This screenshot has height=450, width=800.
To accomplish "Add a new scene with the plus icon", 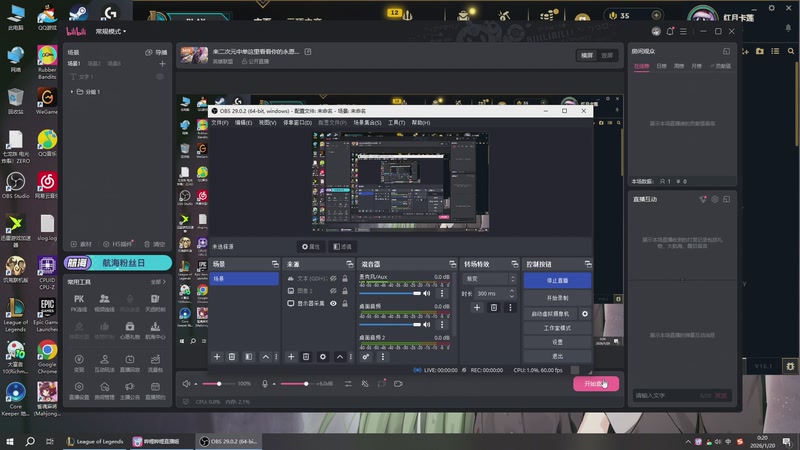I will tap(162, 64).
